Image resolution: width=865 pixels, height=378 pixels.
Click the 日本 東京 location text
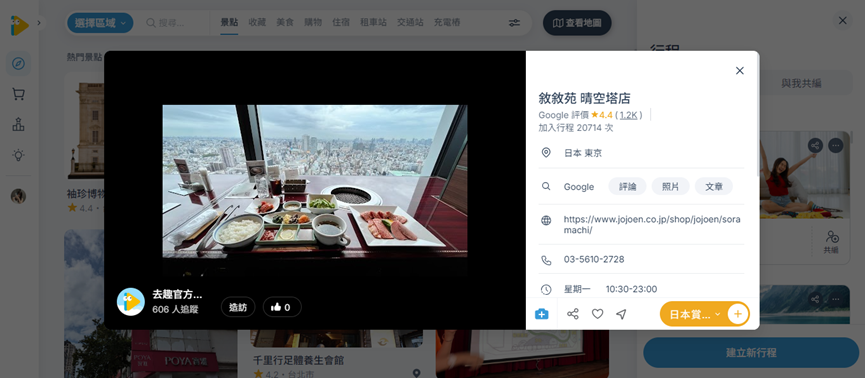point(583,153)
